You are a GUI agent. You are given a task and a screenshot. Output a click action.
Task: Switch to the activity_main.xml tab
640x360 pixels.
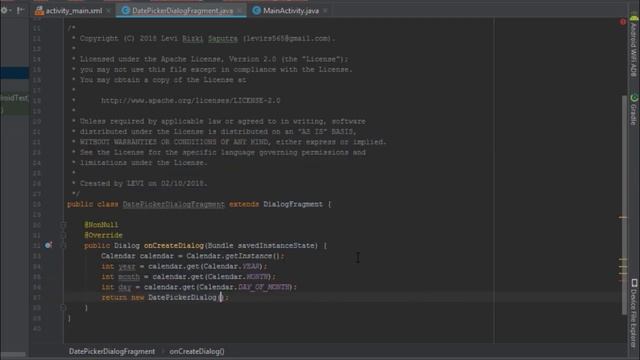(x=73, y=11)
